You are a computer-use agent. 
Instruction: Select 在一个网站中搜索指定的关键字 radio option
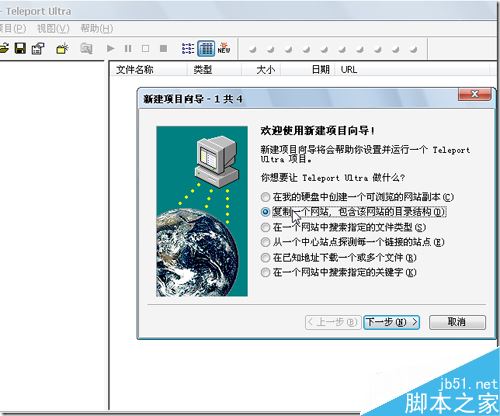(339, 273)
